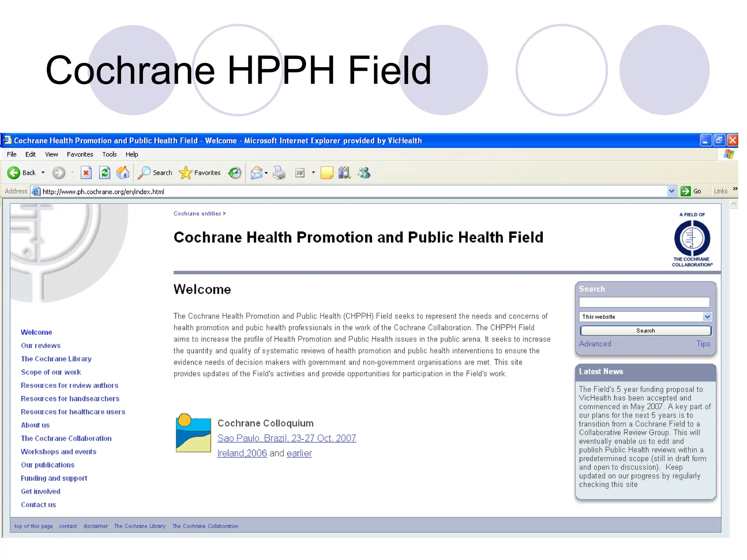Image resolution: width=747 pixels, height=560 pixels.
Task: Click the Research book icon
Action: pyautogui.click(x=344, y=172)
